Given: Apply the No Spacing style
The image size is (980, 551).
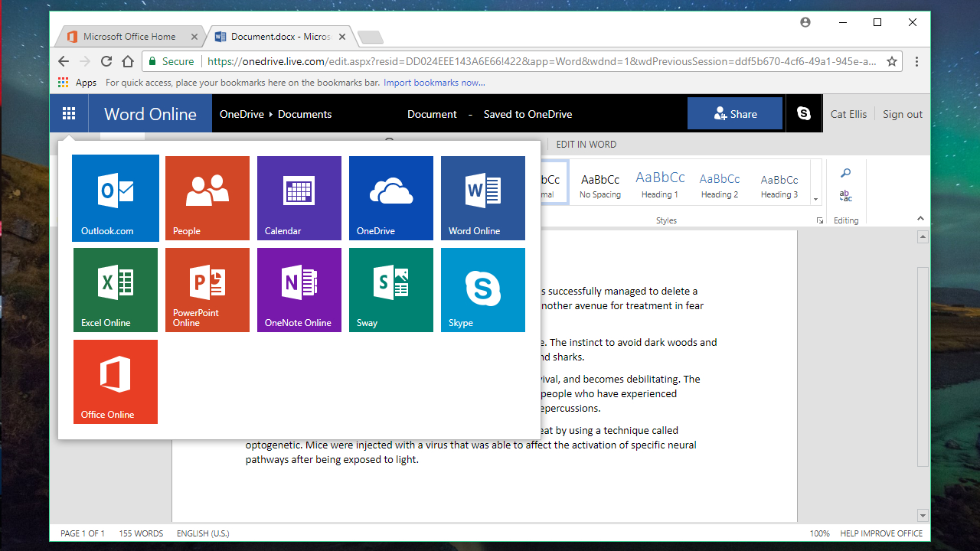Looking at the screenshot, I should pyautogui.click(x=600, y=185).
